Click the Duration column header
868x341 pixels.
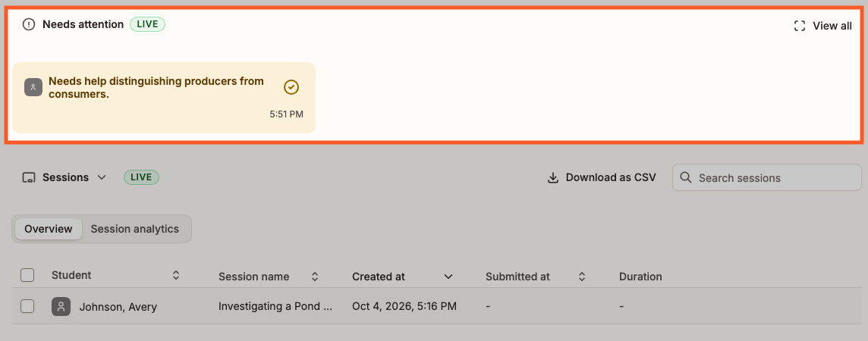point(640,277)
